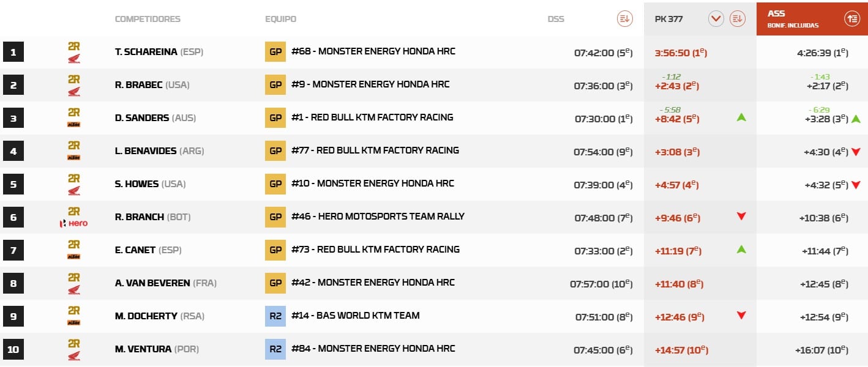
Task: Click the Equipo column header
Action: point(280,19)
